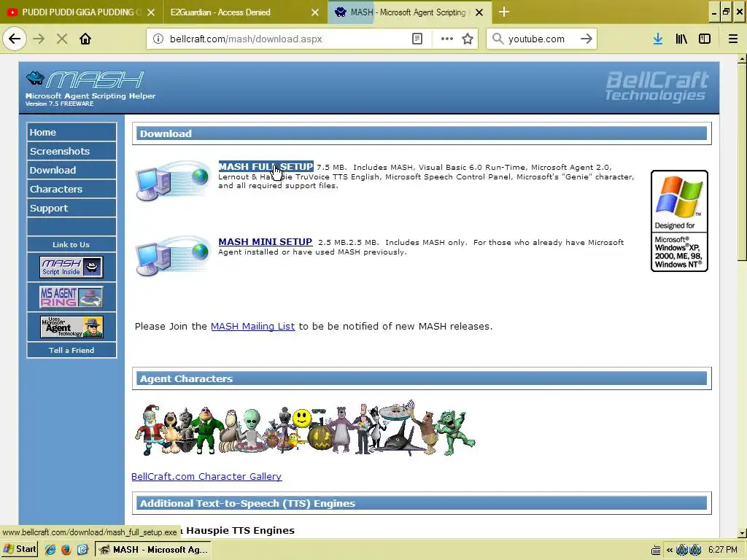
Task: Click the computer globe icon beside Full Setup
Action: coord(172,181)
